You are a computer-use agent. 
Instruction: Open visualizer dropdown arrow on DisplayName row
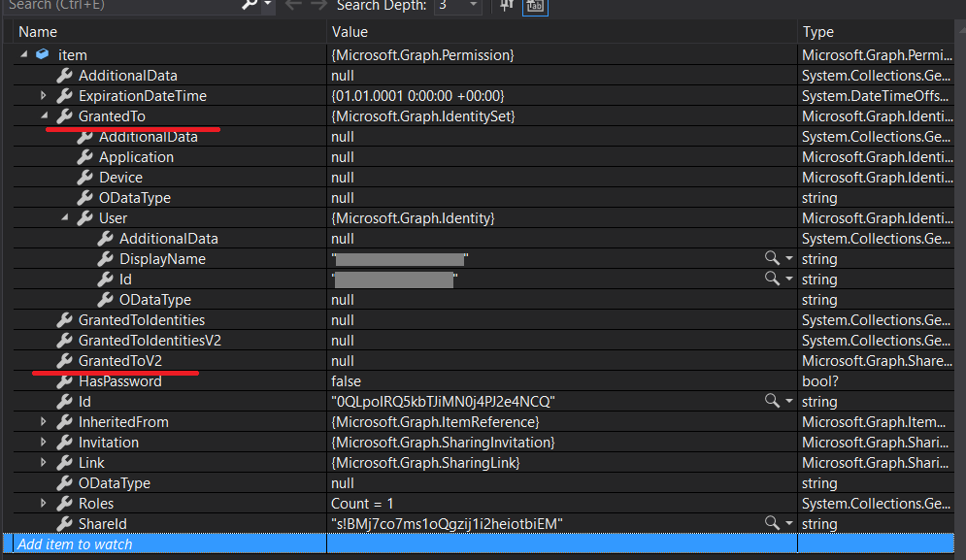click(788, 258)
